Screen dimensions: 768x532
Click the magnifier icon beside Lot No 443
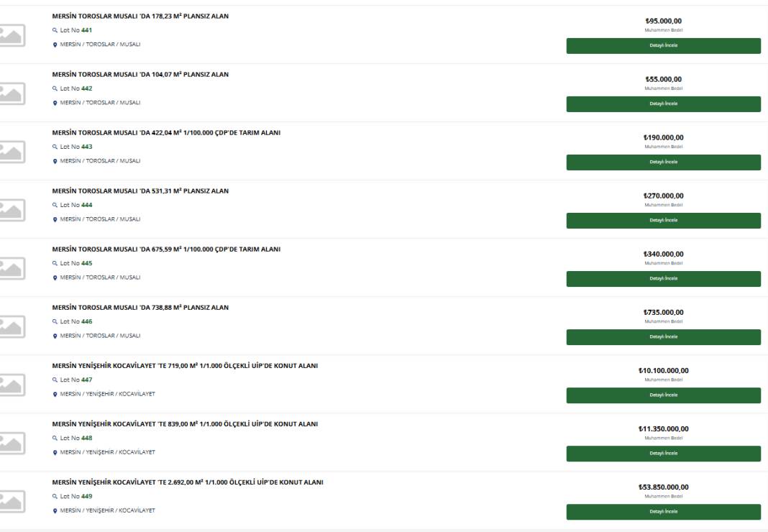[55, 147]
